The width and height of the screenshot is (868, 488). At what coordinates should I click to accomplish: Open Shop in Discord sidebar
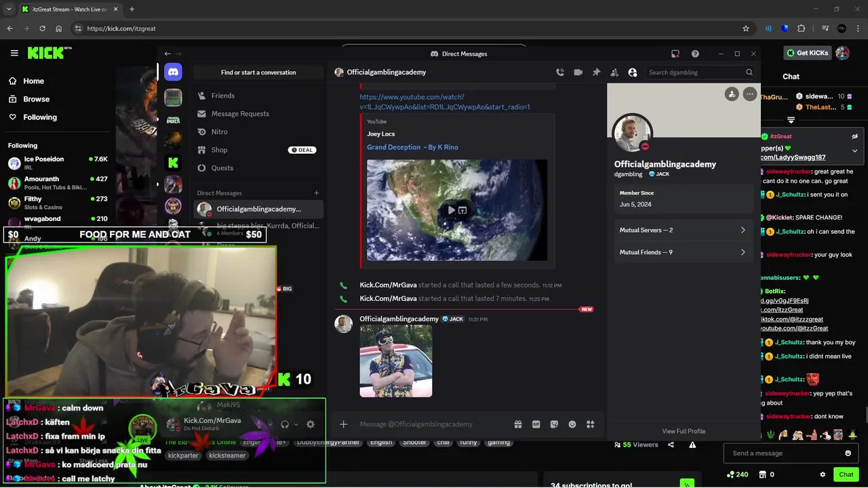point(258,150)
